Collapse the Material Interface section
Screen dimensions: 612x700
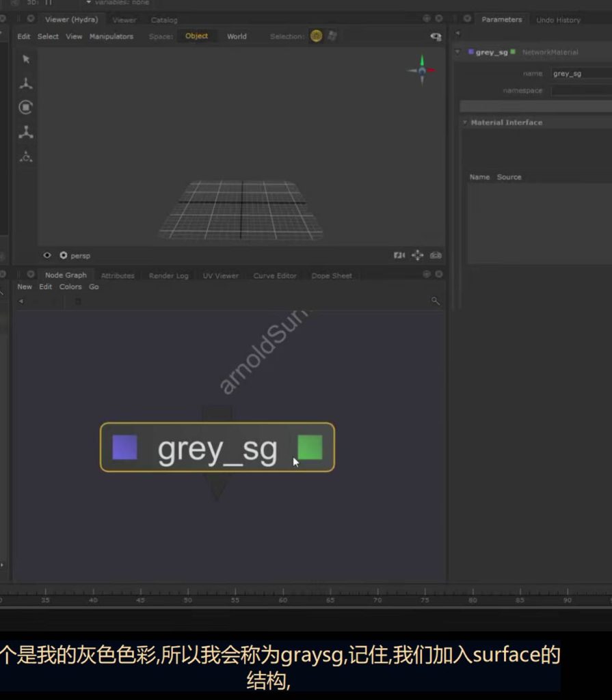pos(466,122)
